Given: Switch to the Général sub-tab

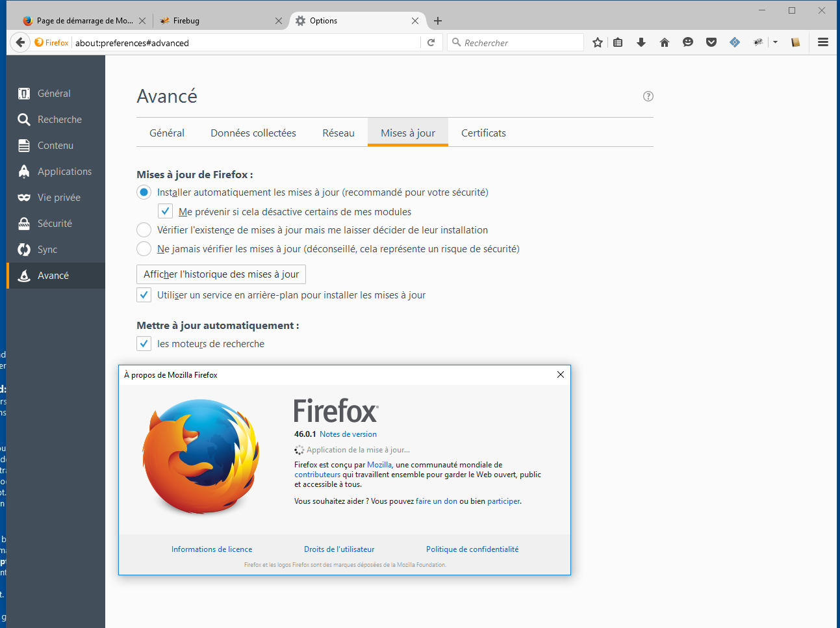Looking at the screenshot, I should pos(167,133).
